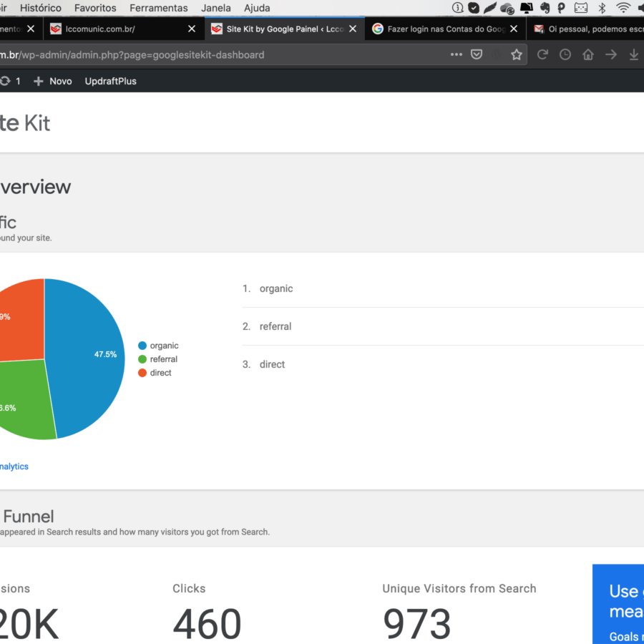This screenshot has height=644, width=644.
Task: Switch to the Fazer login nas Contas do Google tab
Action: (446, 29)
